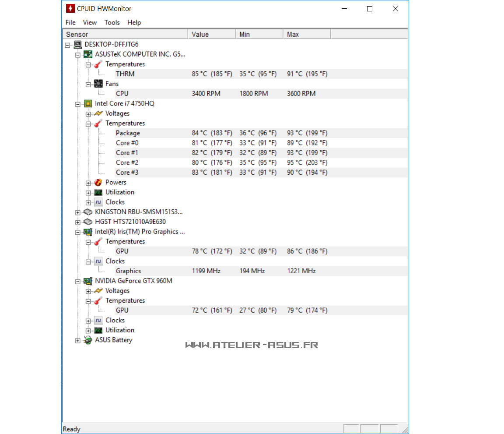
Task: Expand the ASUS Battery node
Action: tap(78, 341)
